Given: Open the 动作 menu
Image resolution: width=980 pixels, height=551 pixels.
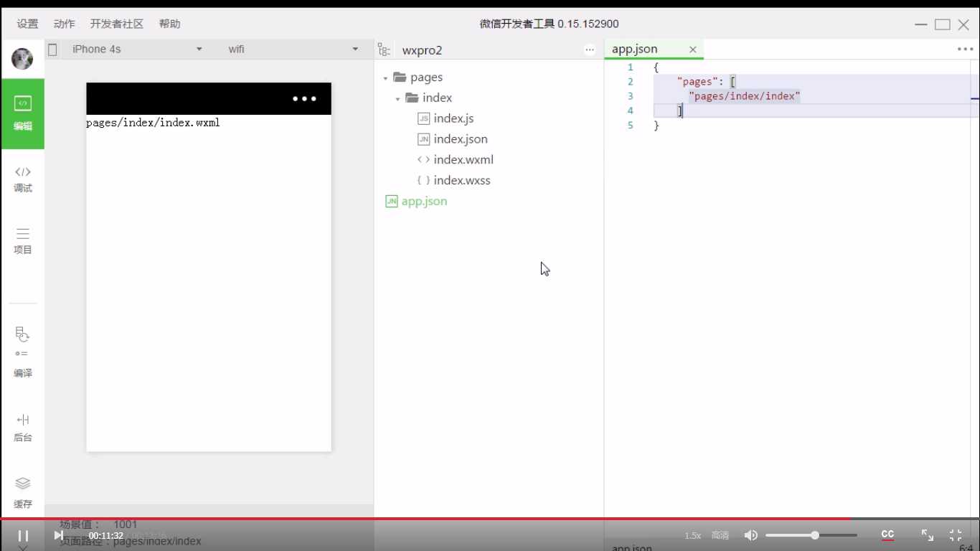Looking at the screenshot, I should click(x=64, y=24).
